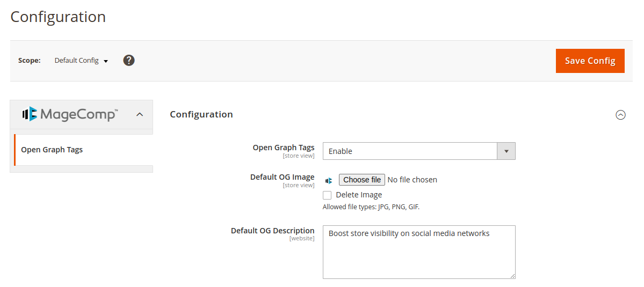
Task: Collapse the Configuration section with circle chevron
Action: 620,115
